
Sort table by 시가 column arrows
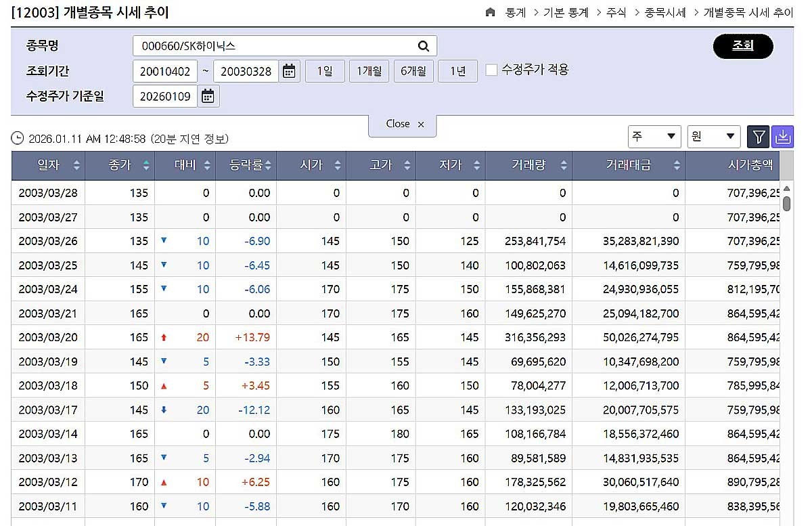[337, 165]
